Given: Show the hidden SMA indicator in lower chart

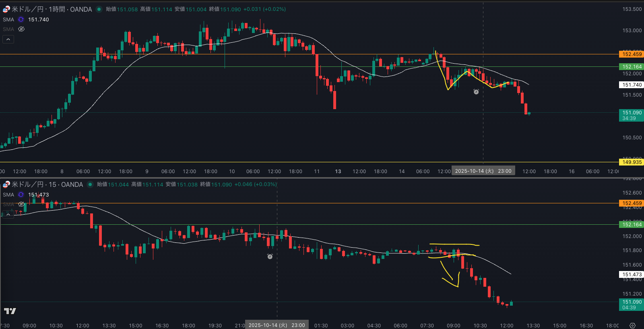Looking at the screenshot, I should (21, 204).
